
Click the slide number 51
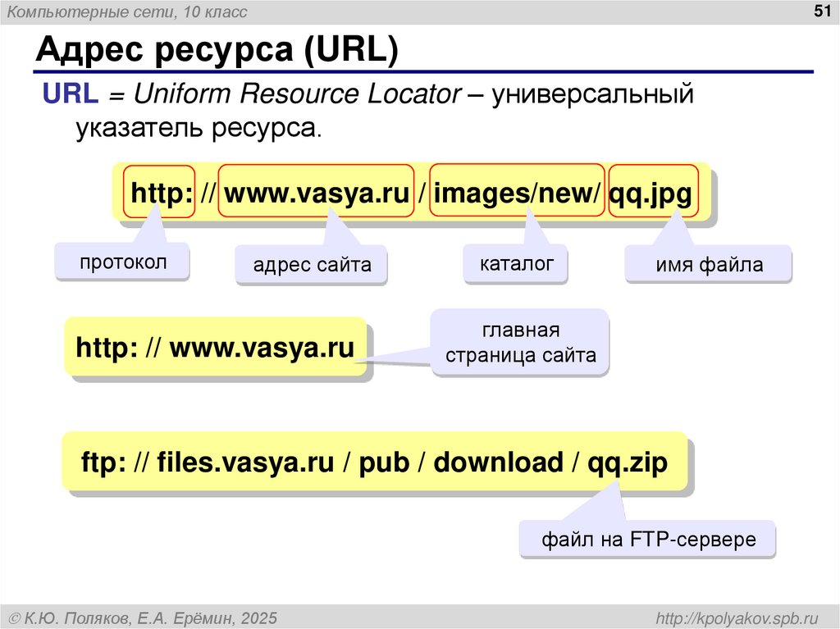821,10
